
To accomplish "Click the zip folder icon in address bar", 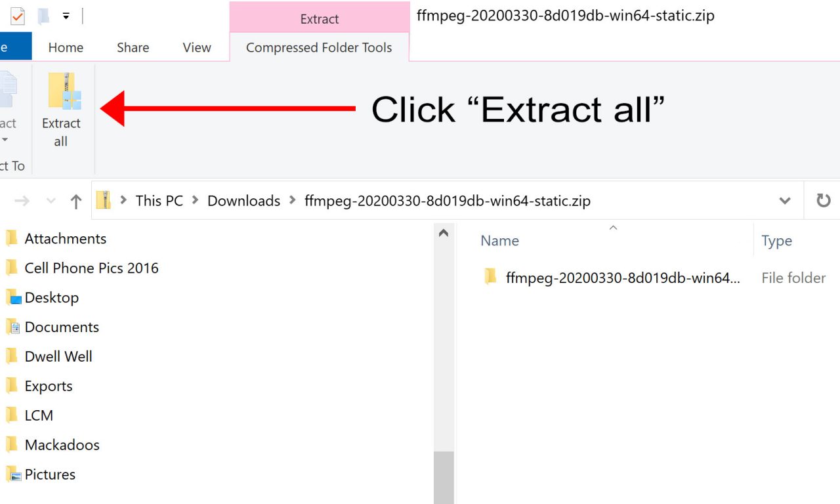I will coord(103,200).
